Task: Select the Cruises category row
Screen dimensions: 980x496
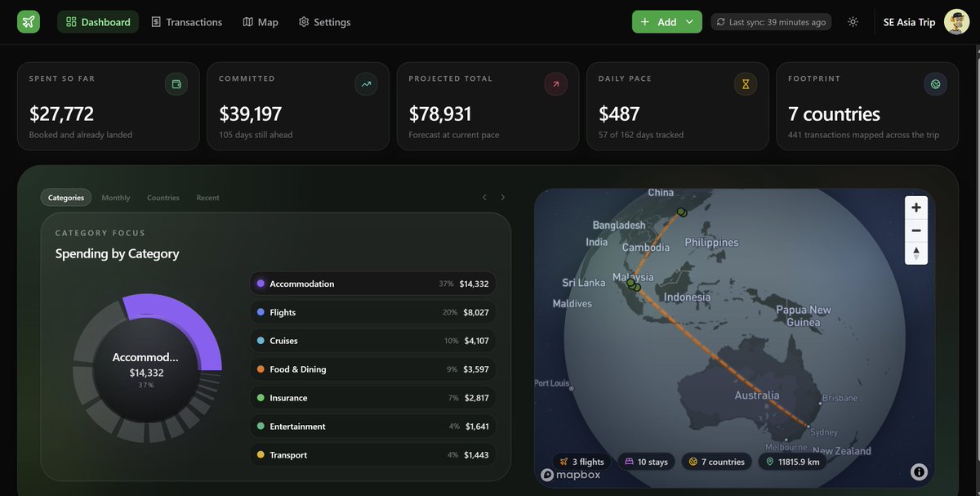Action: pyautogui.click(x=372, y=341)
